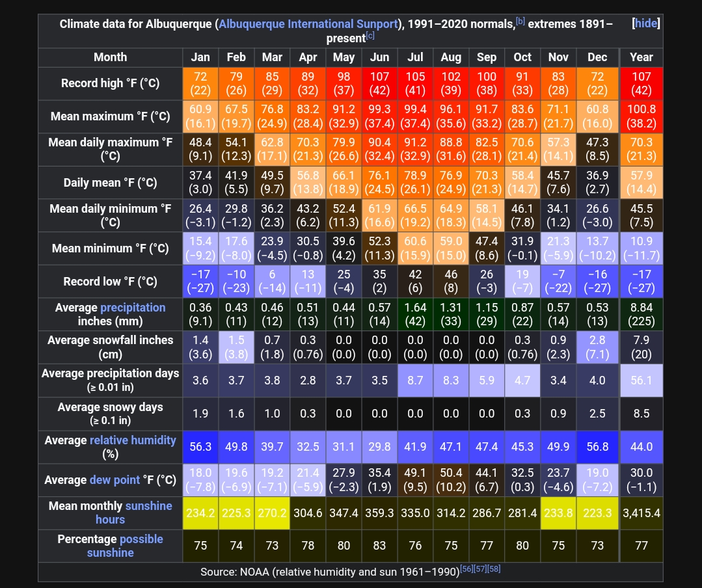Open Albuquerque International Sunport link
This screenshot has width=702, height=588.
[308, 23]
